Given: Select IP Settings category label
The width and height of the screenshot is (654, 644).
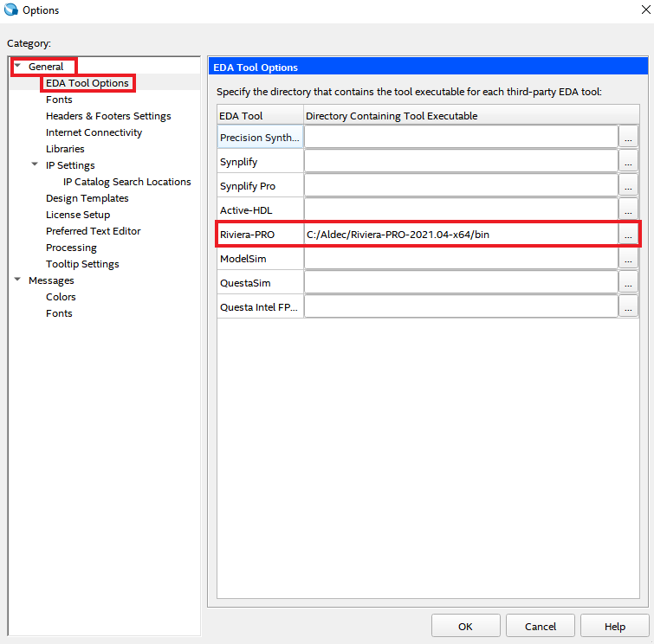Looking at the screenshot, I should pyautogui.click(x=70, y=165).
